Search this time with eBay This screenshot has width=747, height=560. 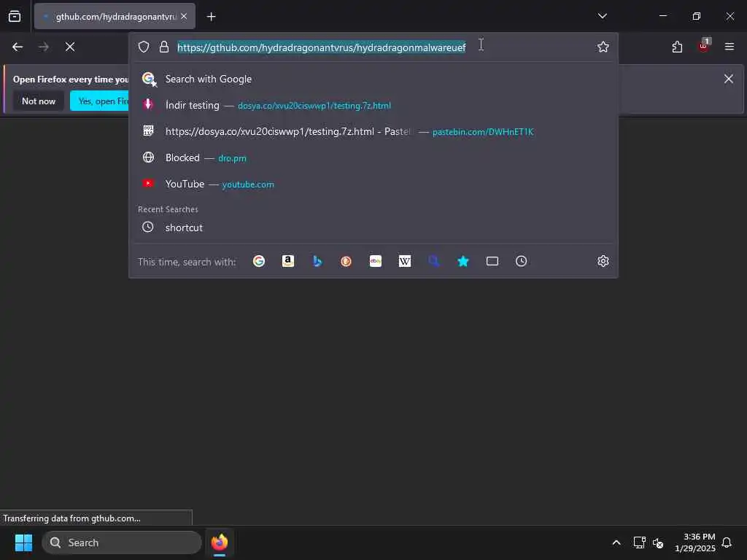[x=376, y=261]
